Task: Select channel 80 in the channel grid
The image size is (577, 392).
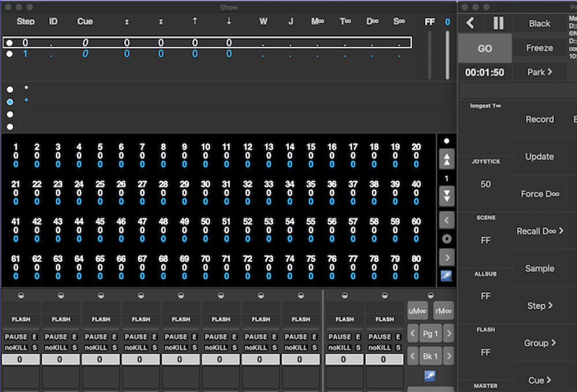Action: point(416,267)
